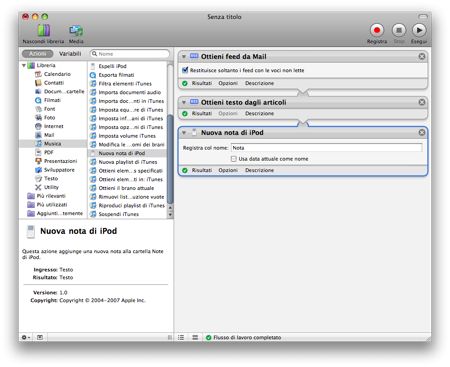450x367 pixels.
Task: Select Ottieni il brano attuale action
Action: [122, 188]
